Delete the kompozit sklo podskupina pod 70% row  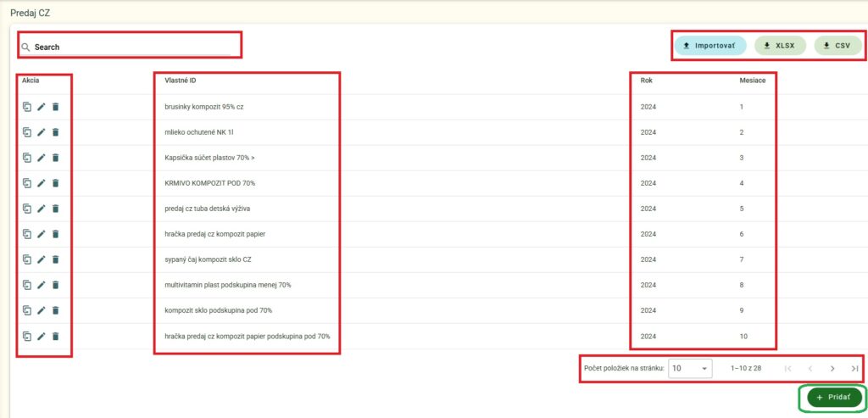[56, 310]
